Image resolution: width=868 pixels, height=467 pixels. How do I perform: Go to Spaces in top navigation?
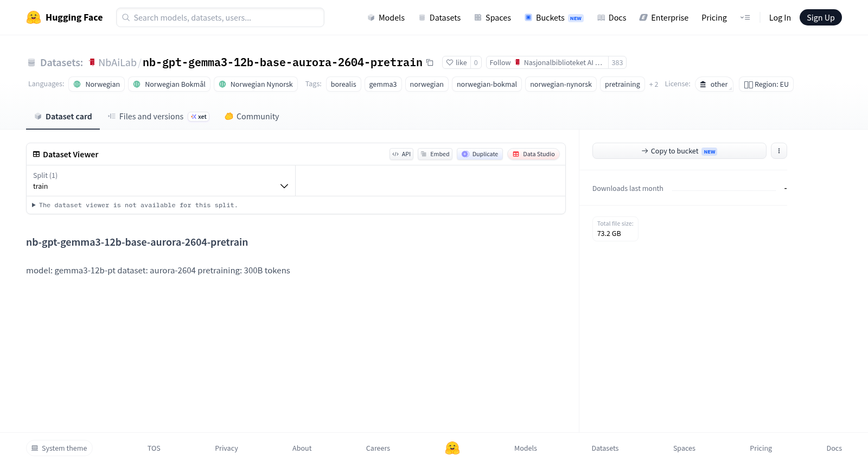493,17
